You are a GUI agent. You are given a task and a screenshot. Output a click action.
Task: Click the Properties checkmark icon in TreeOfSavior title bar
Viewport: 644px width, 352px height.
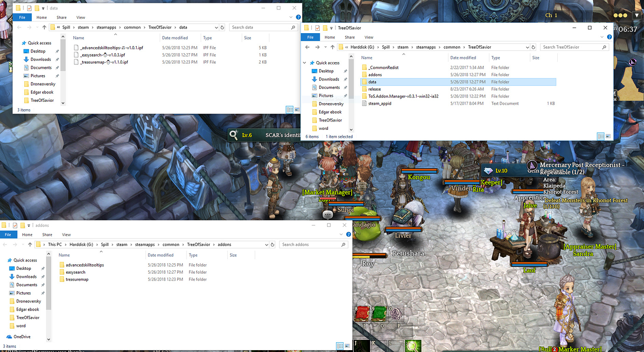pyautogui.click(x=317, y=28)
